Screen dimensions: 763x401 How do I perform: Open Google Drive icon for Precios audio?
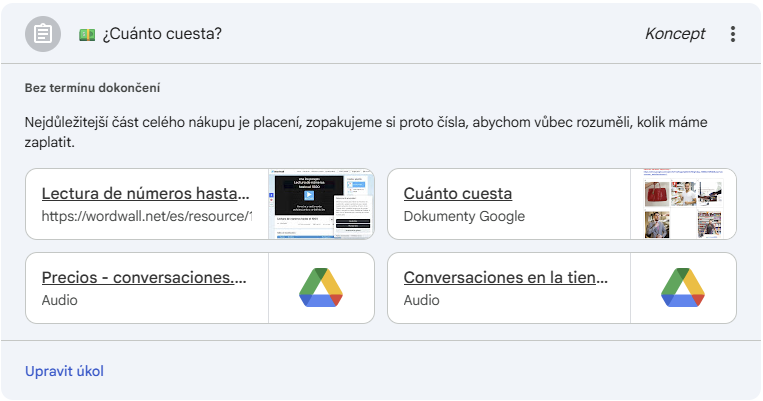click(x=321, y=288)
